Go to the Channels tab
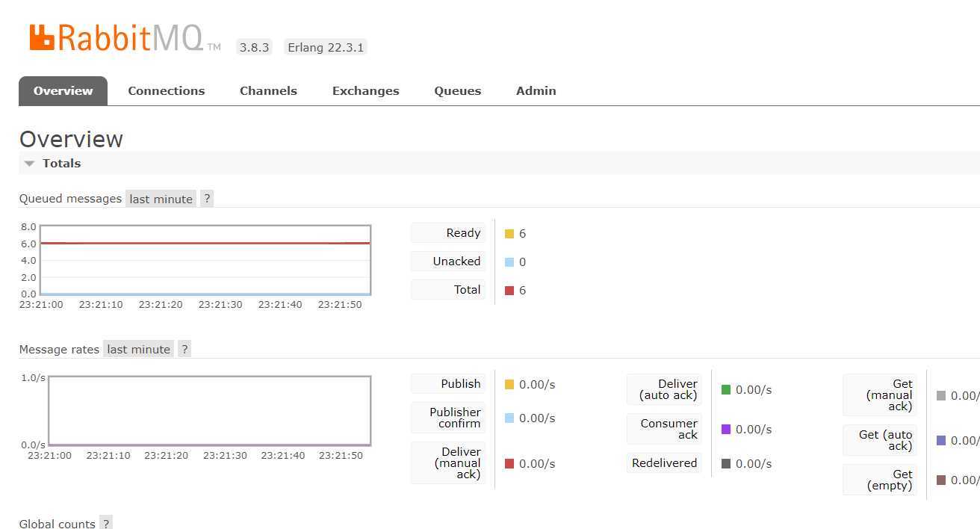Screen dimensions: 980x529 268,91
